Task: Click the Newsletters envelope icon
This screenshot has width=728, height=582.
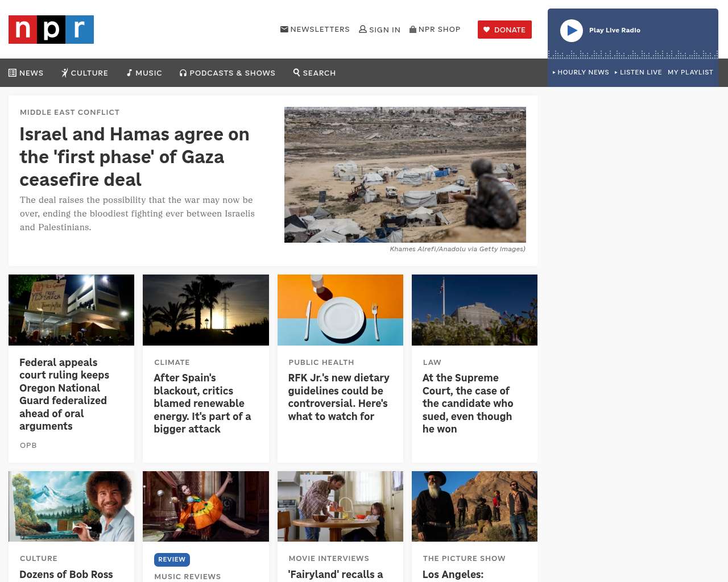Action: point(284,29)
